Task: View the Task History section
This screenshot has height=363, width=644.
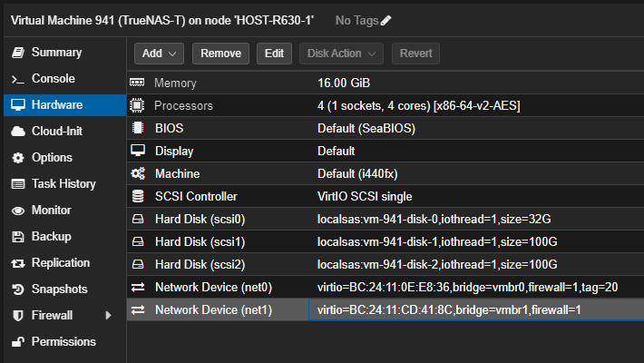Action: click(65, 183)
